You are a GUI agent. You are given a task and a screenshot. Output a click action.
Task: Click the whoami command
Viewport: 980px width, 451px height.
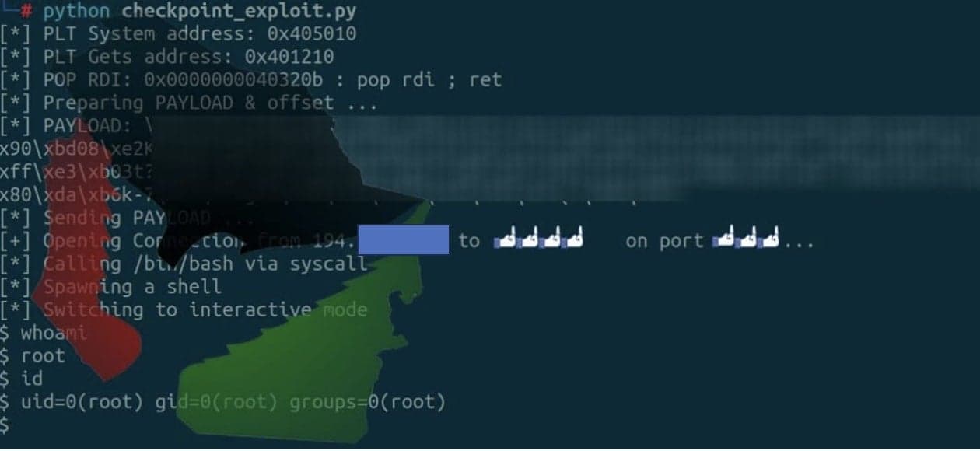point(54,333)
